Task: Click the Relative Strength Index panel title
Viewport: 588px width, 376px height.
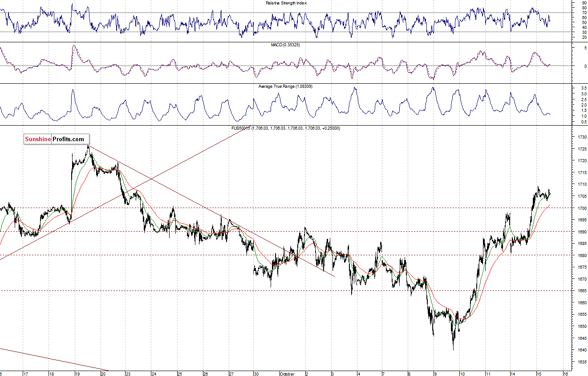Action: click(286, 3)
